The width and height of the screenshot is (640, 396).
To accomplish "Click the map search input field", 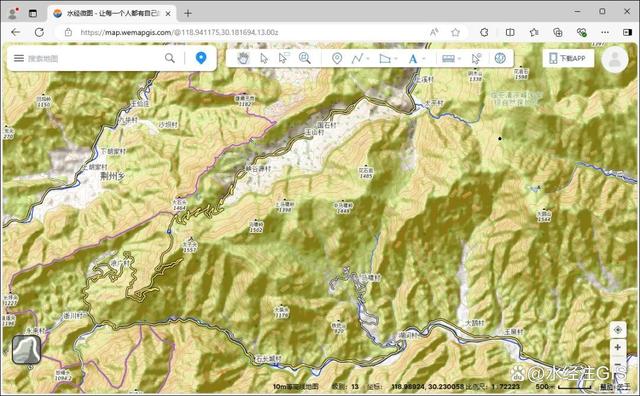I will coord(94,58).
